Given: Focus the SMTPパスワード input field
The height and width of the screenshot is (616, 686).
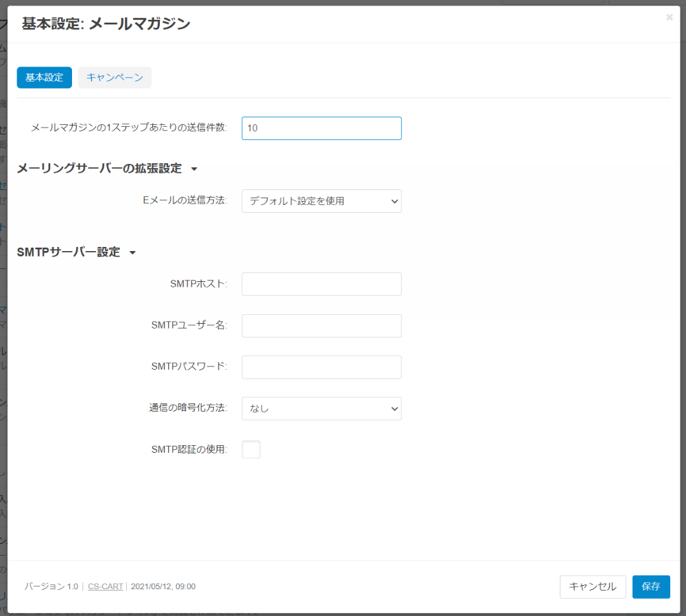Looking at the screenshot, I should pyautogui.click(x=322, y=366).
